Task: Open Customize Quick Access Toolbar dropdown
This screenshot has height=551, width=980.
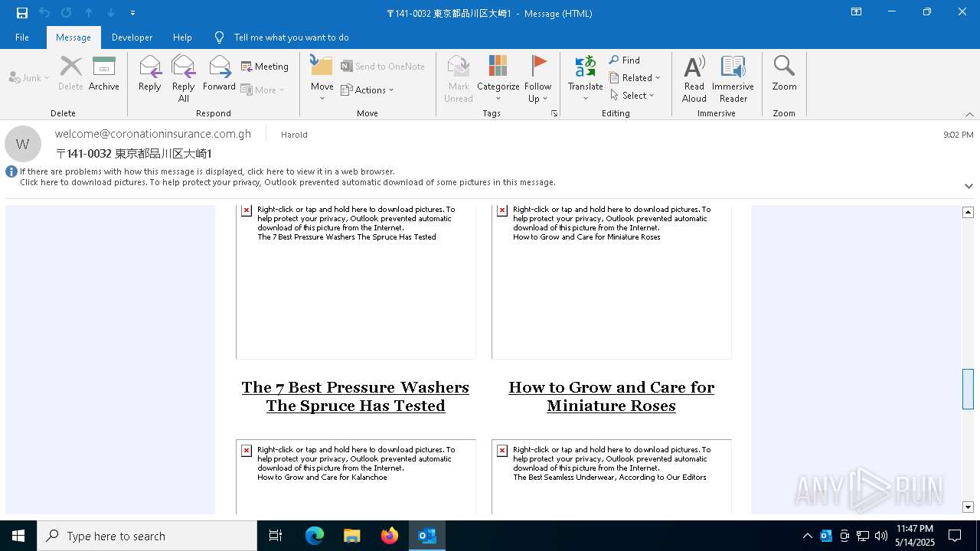Action: click(x=132, y=13)
